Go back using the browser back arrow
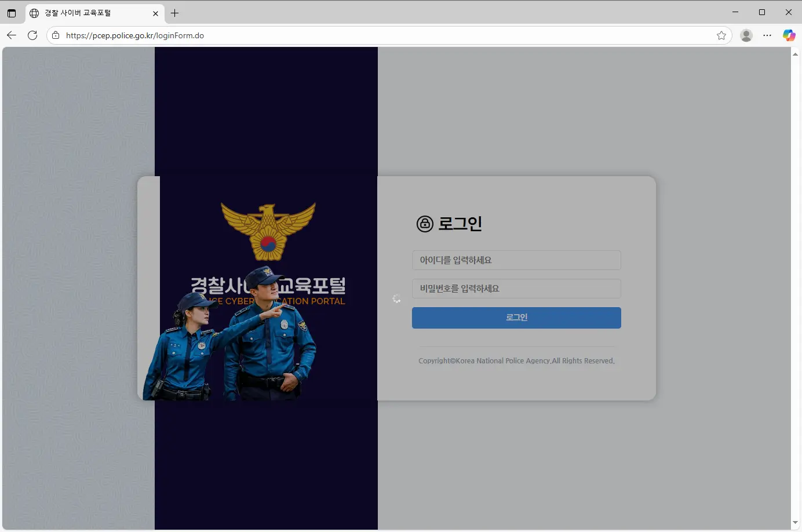 [x=12, y=35]
